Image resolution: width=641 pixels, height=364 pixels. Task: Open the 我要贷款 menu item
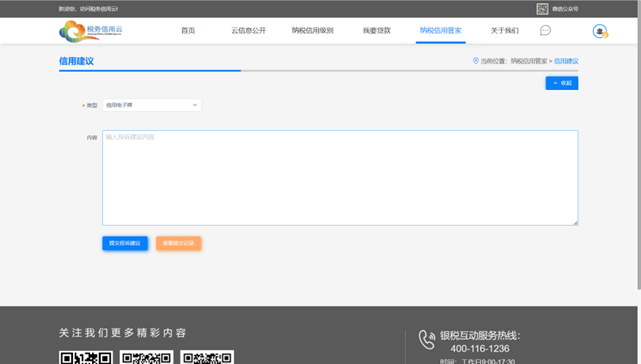[x=377, y=31]
